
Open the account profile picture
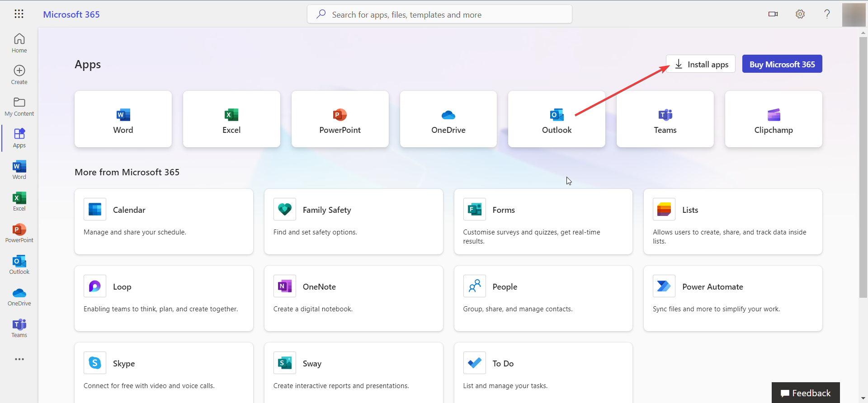pos(854,15)
